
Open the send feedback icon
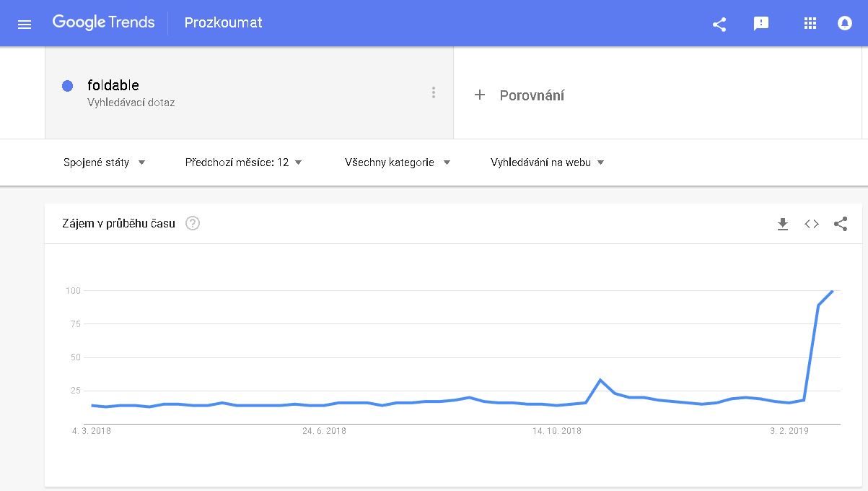click(760, 24)
